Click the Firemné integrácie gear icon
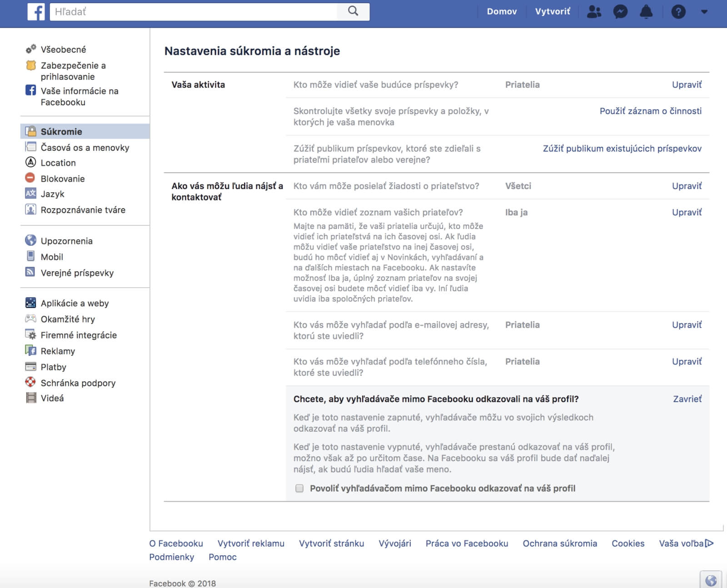This screenshot has width=727, height=588. 30,334
